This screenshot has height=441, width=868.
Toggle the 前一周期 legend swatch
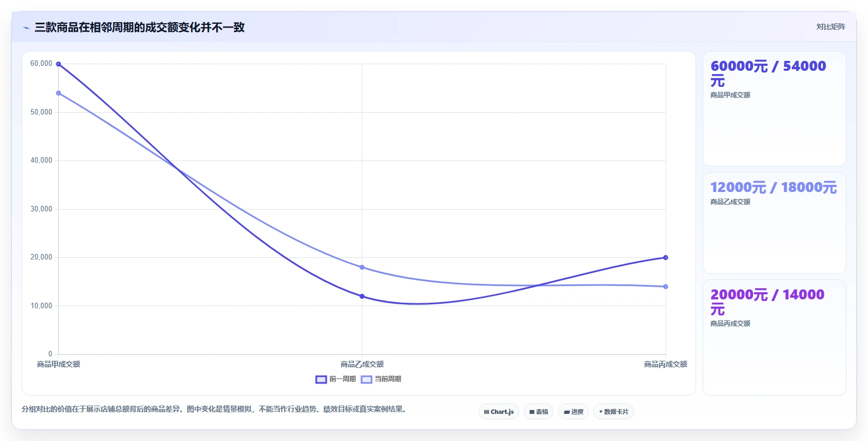pyautogui.click(x=321, y=380)
